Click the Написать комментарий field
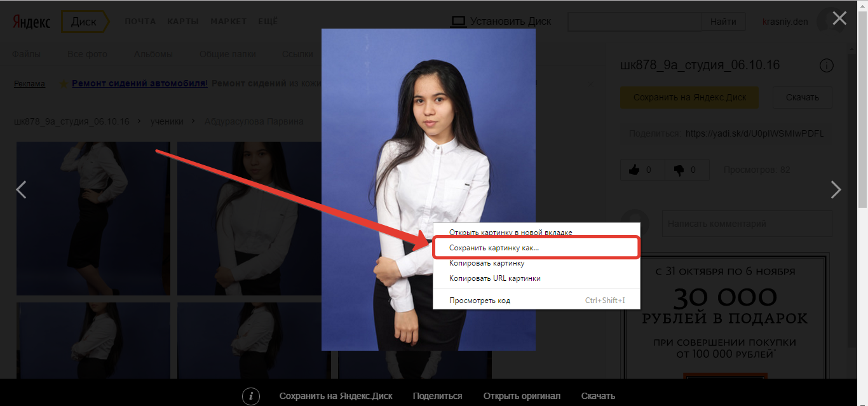868x406 pixels. (747, 224)
